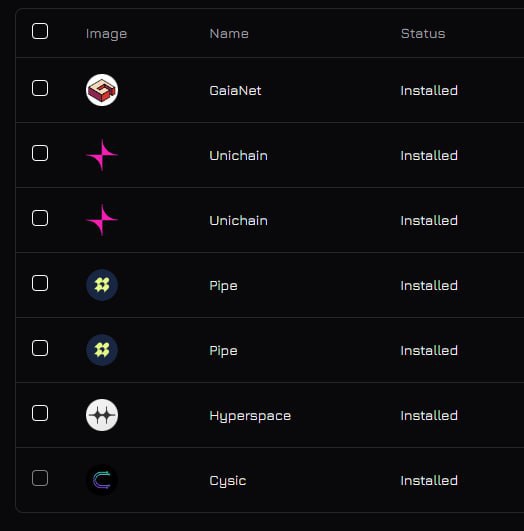Screen dimensions: 524x531
Task: Click the first Unichain pink star icon
Action: pyautogui.click(x=102, y=155)
